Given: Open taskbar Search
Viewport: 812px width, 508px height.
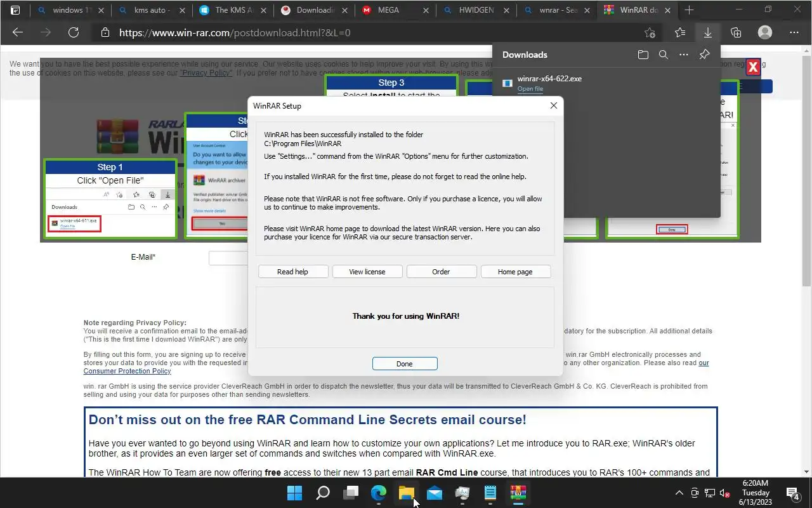Looking at the screenshot, I should tap(323, 493).
